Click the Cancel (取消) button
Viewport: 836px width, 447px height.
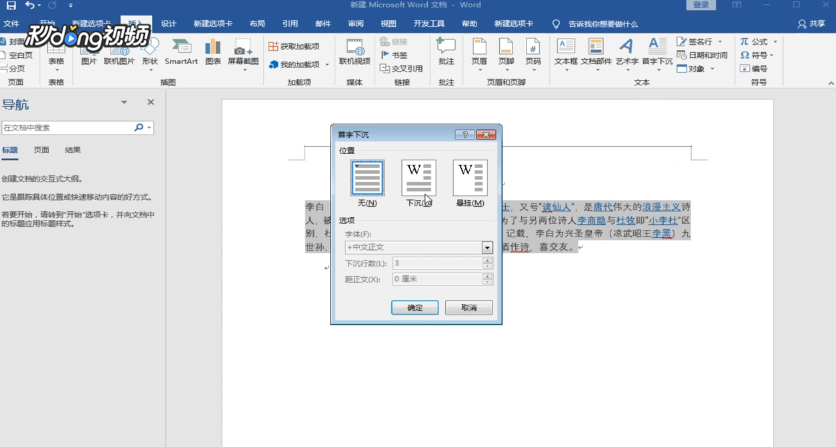pyautogui.click(x=469, y=307)
